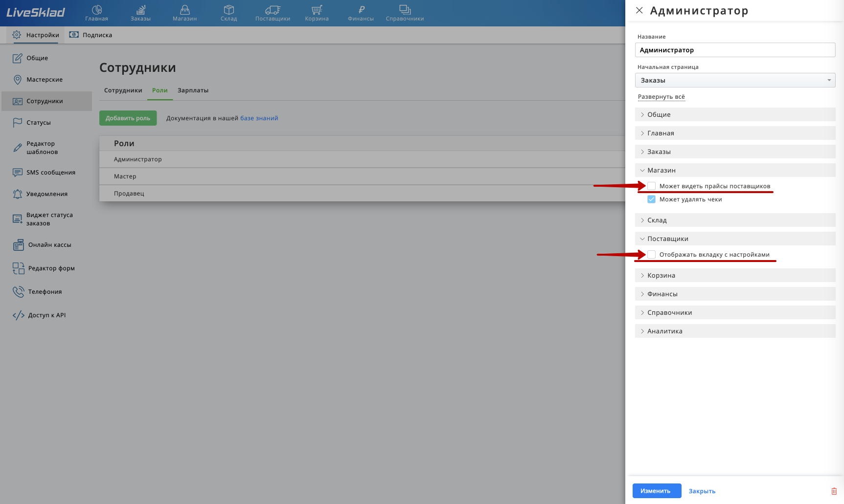Click the Закрыть link
Screen dimensions: 844x504
702,491
